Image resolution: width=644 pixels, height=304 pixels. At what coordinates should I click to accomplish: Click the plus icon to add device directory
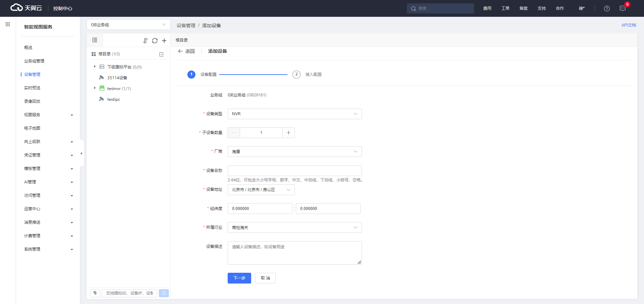click(164, 41)
